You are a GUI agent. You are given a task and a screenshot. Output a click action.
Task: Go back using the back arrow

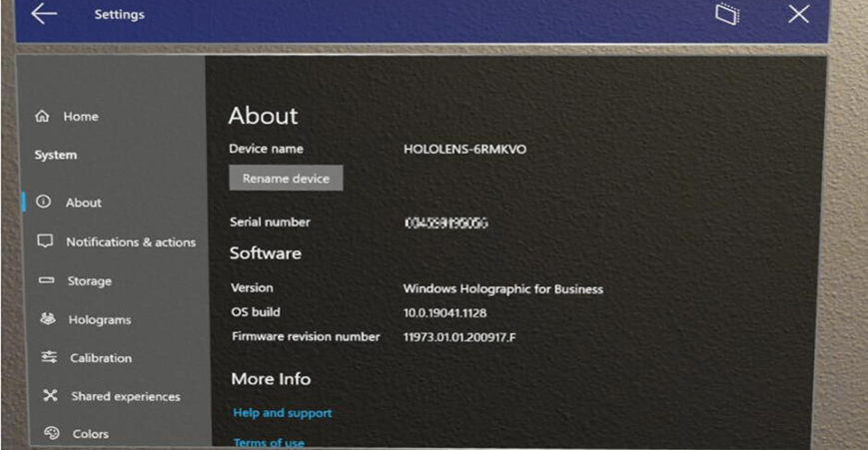pos(44,14)
